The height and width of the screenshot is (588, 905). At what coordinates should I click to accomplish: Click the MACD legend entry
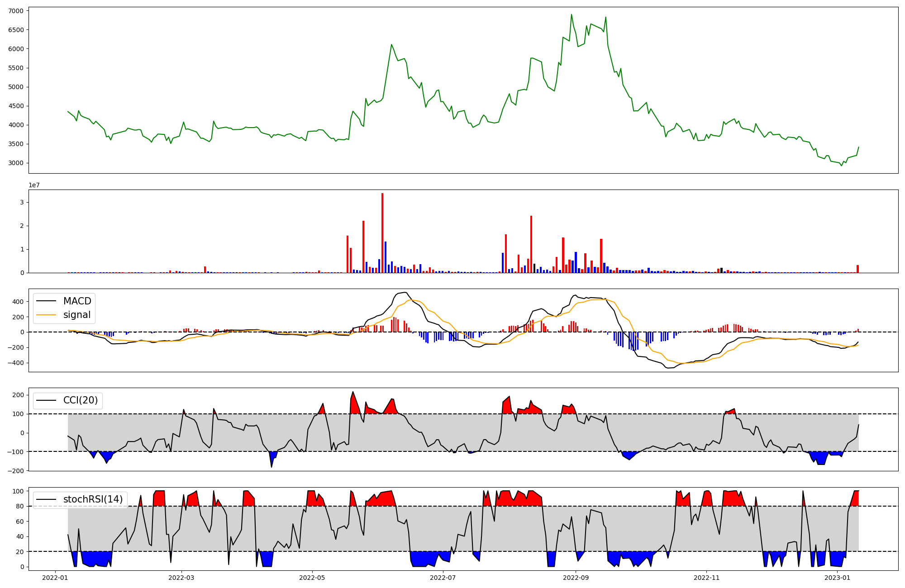77,301
